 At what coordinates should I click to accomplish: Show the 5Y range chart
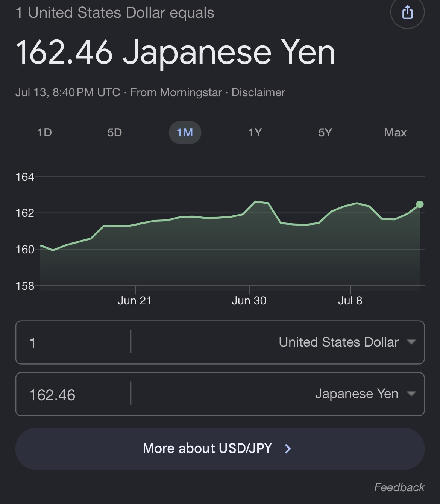click(x=325, y=133)
